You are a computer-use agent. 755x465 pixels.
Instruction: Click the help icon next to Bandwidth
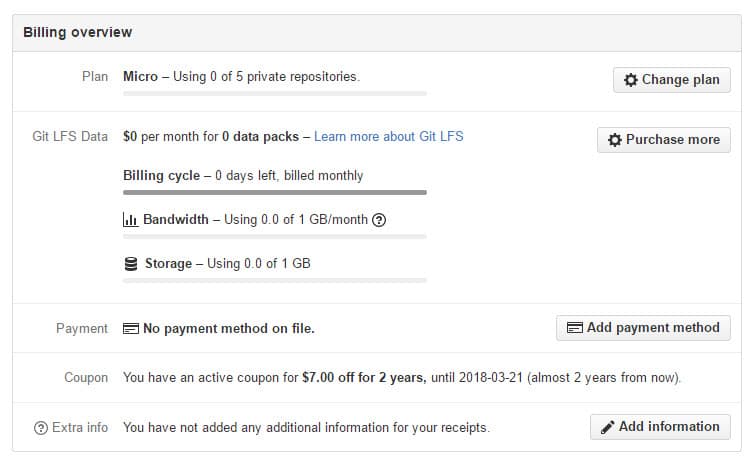coord(379,220)
